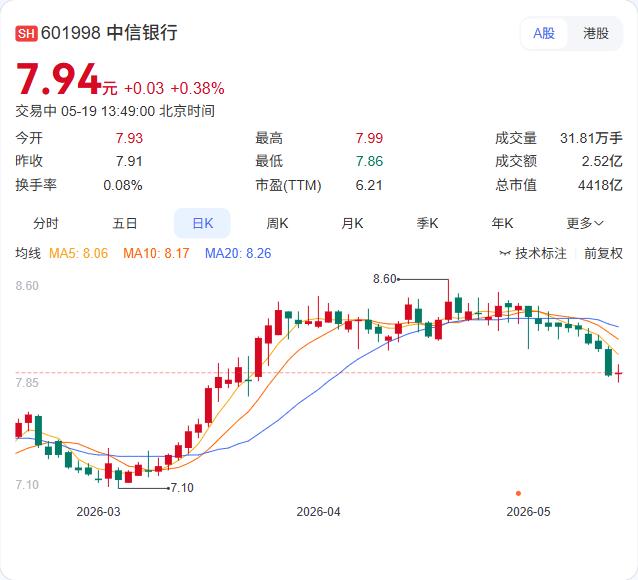
Task: Click the change value +0.03
Action: (144, 88)
